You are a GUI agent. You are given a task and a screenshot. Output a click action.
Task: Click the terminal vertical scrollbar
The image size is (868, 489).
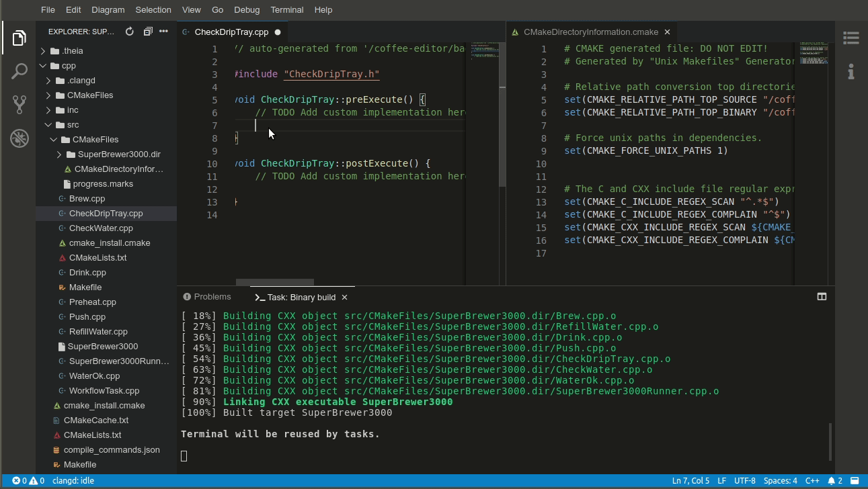(x=830, y=441)
